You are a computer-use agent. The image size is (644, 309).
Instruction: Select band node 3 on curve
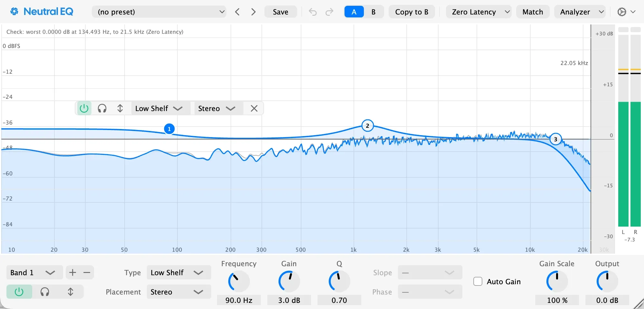[x=555, y=139]
